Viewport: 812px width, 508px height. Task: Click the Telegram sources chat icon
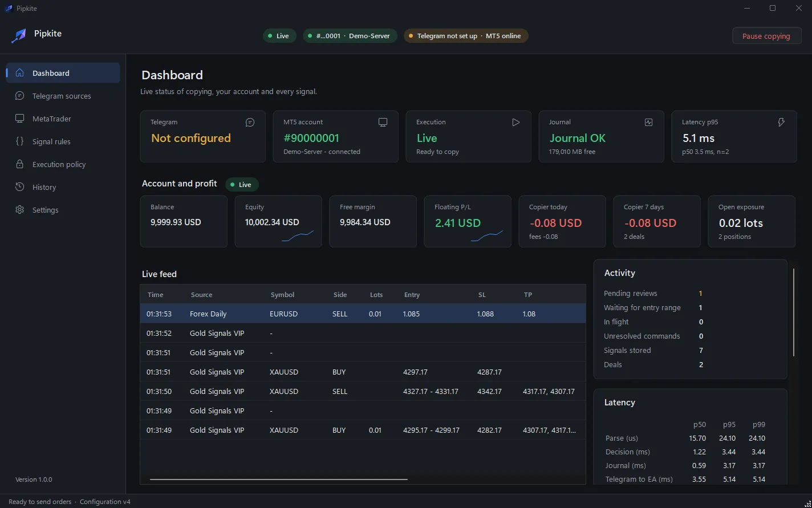point(20,96)
